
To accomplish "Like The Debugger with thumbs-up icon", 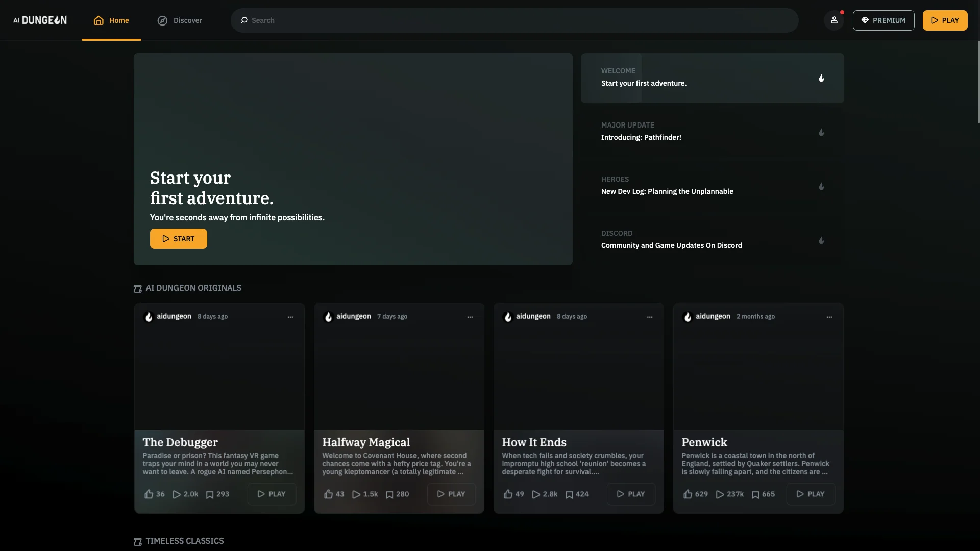I will (x=149, y=494).
